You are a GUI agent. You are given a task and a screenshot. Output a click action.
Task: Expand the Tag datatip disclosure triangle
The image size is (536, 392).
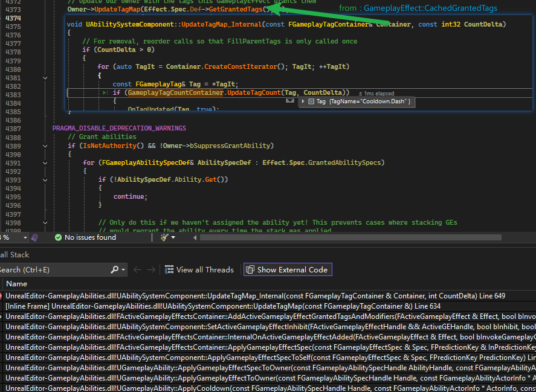303,101
